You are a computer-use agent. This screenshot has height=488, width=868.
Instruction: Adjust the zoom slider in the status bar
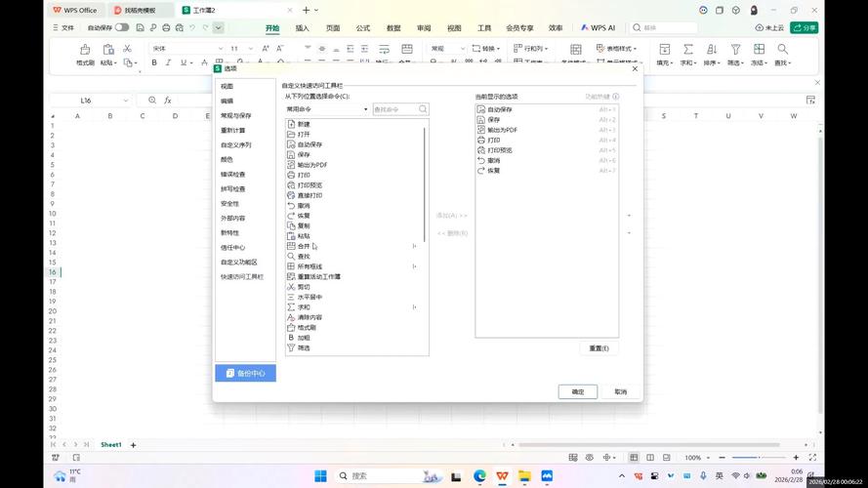click(759, 458)
